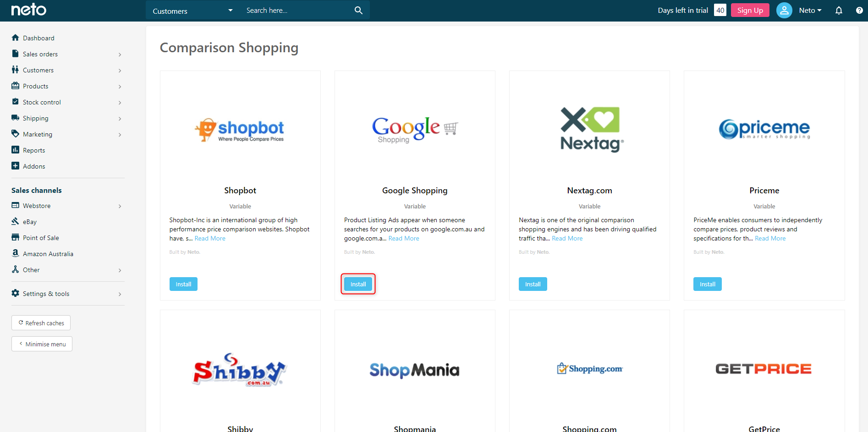Click the Webstore icon

(x=16, y=205)
